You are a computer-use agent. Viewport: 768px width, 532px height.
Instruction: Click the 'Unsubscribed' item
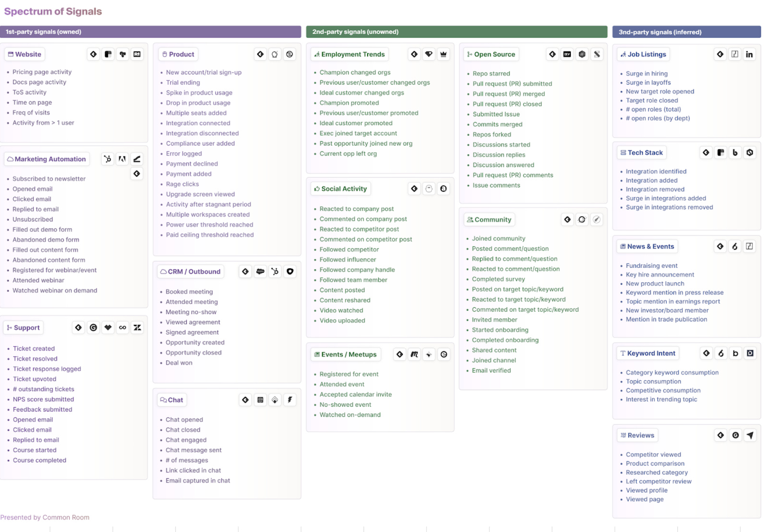[33, 219]
